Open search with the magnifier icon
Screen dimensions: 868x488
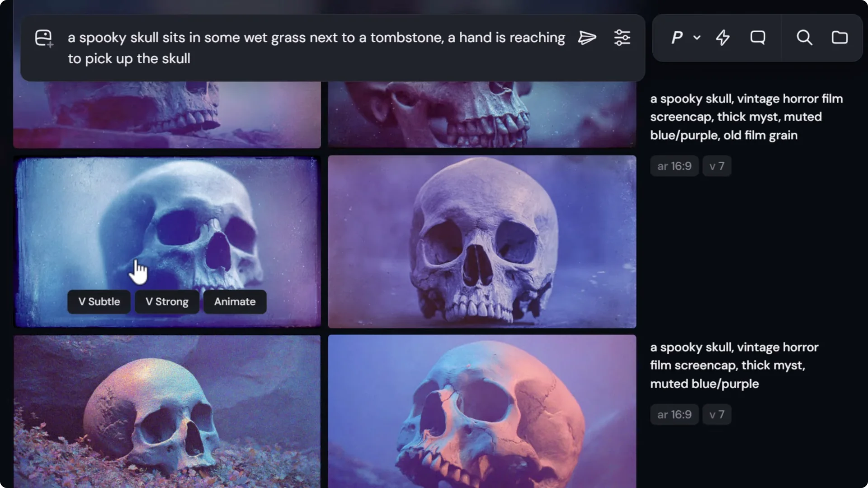point(804,38)
